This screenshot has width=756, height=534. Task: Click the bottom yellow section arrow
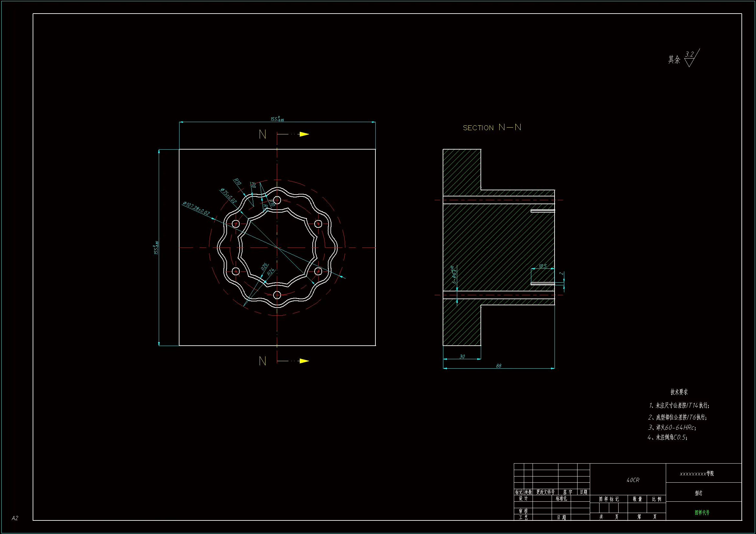pos(304,361)
